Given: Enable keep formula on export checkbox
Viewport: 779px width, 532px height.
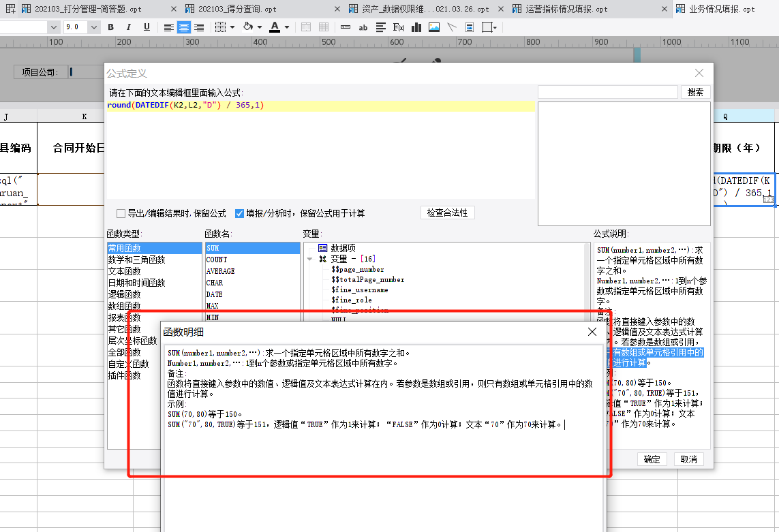Looking at the screenshot, I should coord(121,214).
